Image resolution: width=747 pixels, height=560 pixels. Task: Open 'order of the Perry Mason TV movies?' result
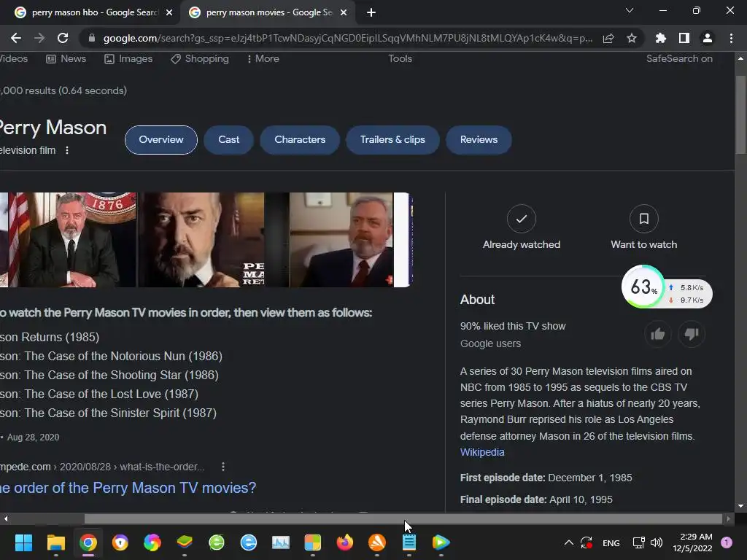pos(128,488)
